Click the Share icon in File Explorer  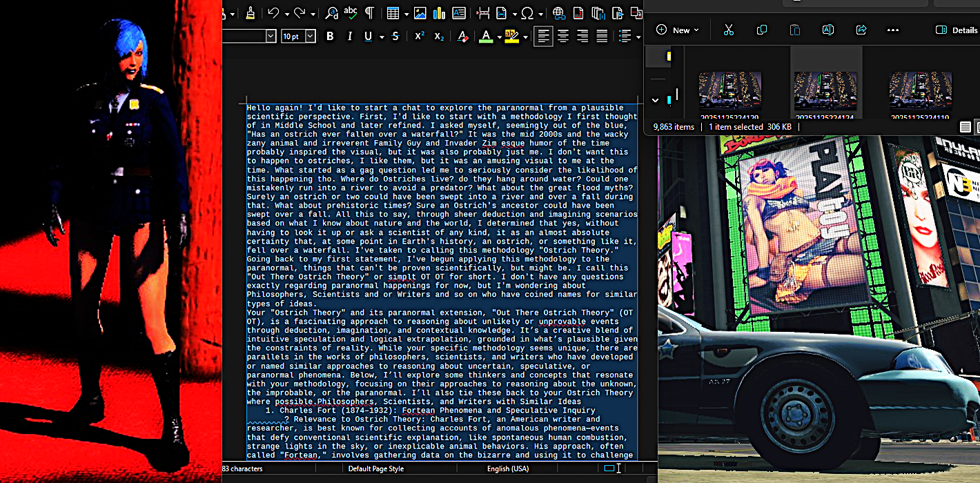861,30
